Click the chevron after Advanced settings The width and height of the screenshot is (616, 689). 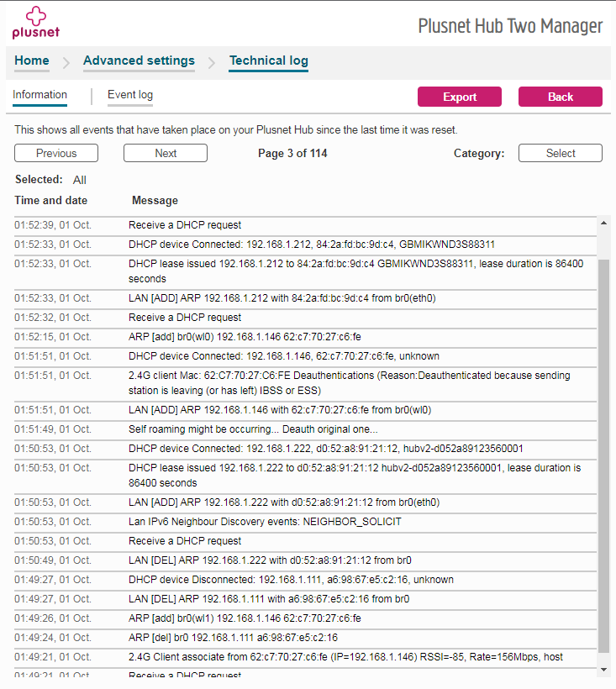[211, 63]
